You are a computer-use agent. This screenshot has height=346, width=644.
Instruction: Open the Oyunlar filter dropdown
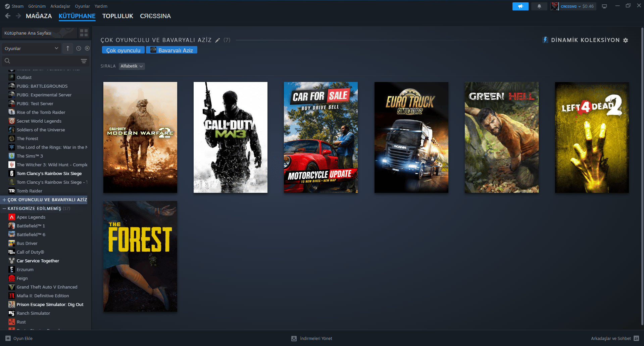(x=31, y=48)
